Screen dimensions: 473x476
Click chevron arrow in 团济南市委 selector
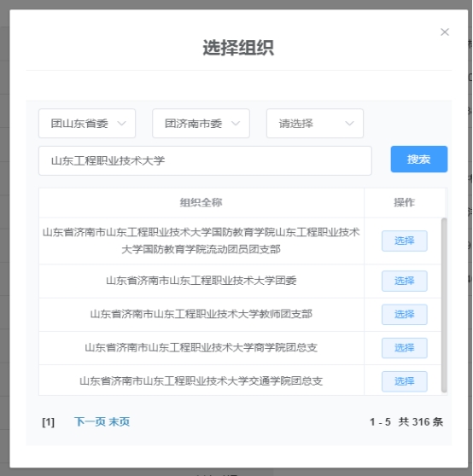coord(236,123)
